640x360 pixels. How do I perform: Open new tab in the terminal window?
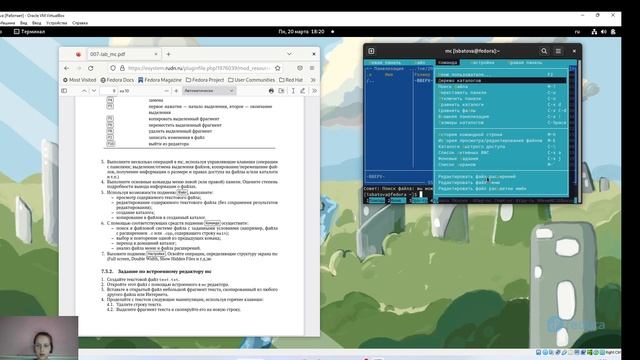point(371,51)
